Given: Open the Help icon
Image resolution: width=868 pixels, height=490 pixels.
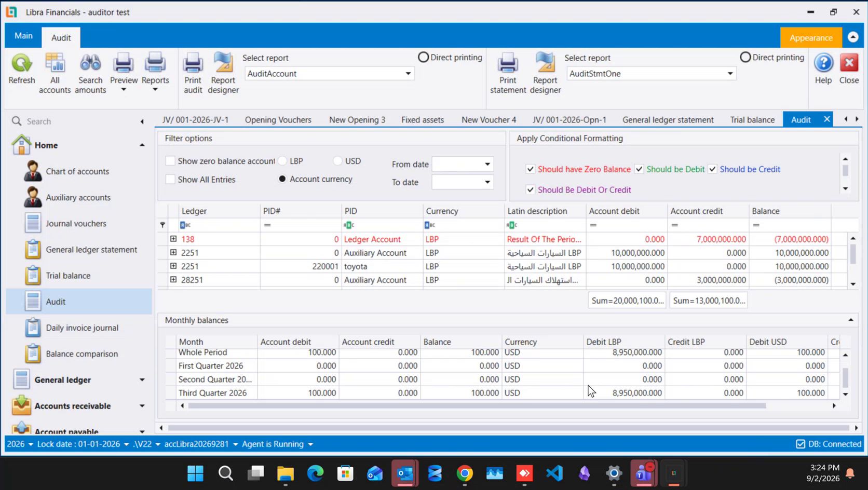Looking at the screenshot, I should tap(823, 63).
